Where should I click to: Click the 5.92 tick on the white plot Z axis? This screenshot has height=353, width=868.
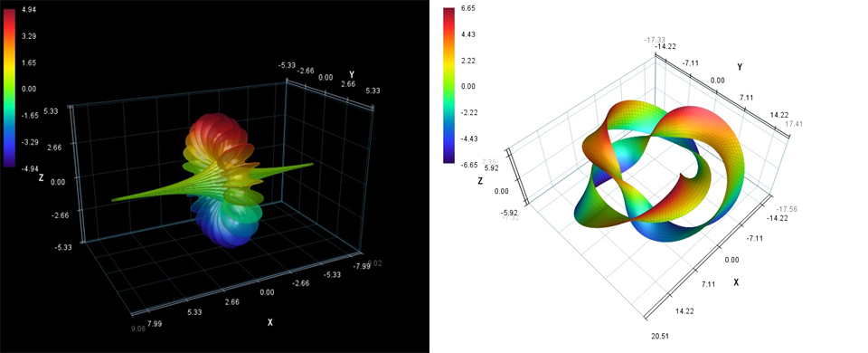[x=493, y=168]
